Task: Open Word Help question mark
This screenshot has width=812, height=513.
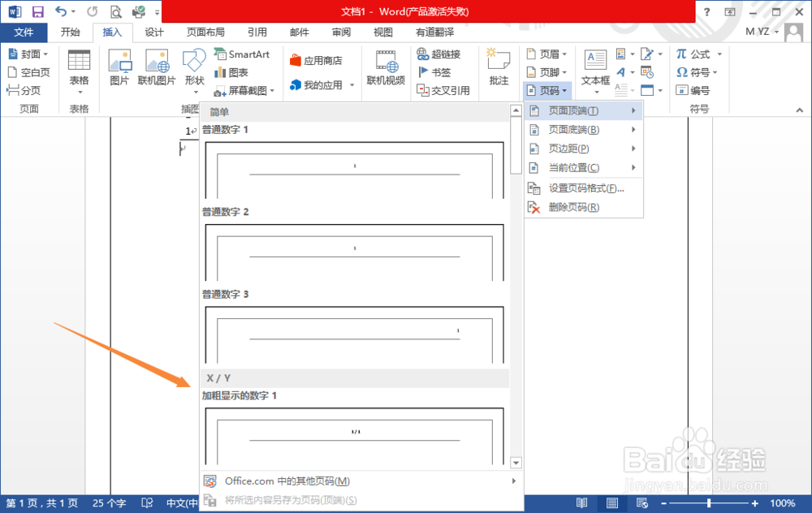Action: click(x=707, y=12)
